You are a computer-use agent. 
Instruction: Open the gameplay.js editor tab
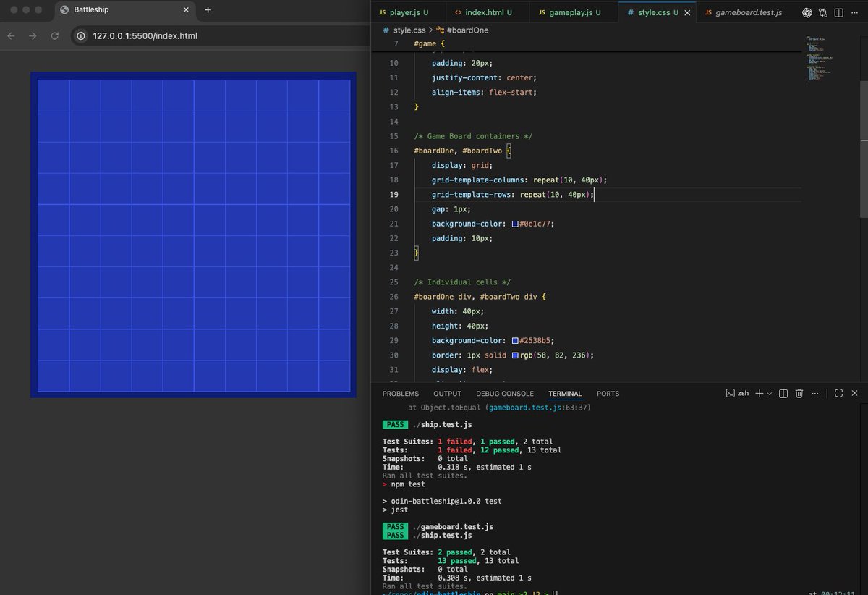(574, 13)
